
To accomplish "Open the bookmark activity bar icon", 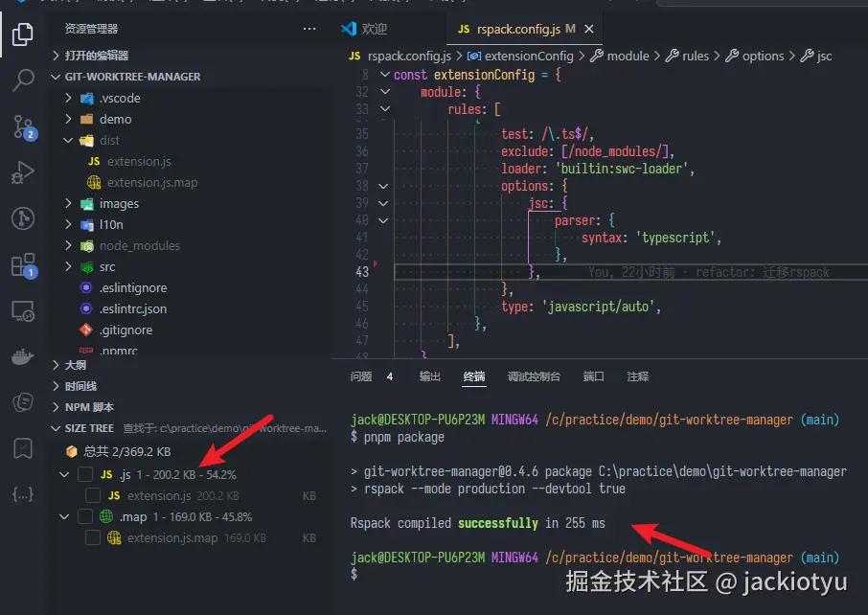I will [x=23, y=448].
